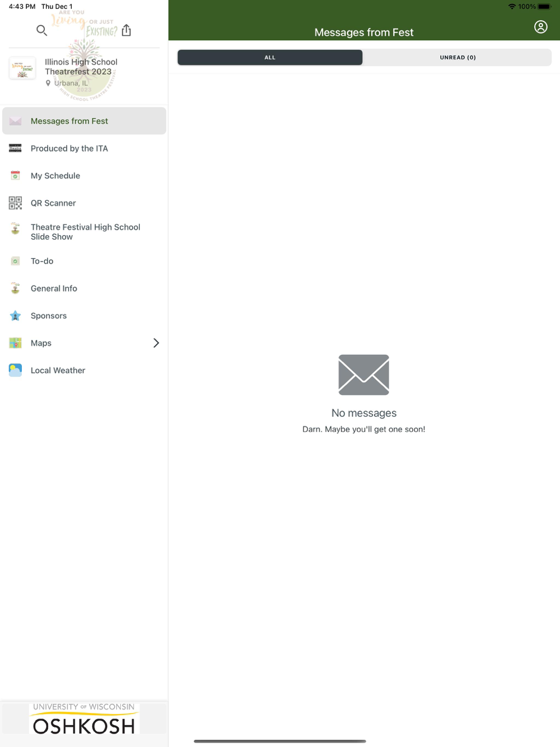Tap the No messages heading
Viewport: 560px width, 747px height.
coord(364,413)
